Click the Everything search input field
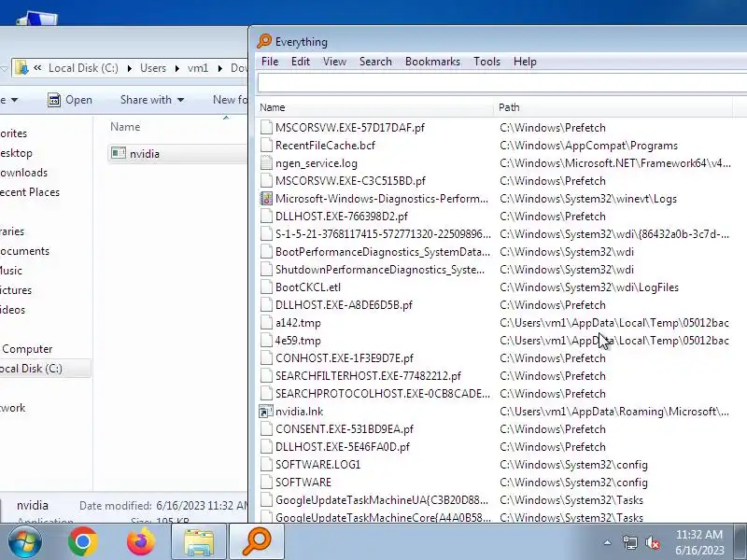The image size is (747, 560). pyautogui.click(x=502, y=83)
